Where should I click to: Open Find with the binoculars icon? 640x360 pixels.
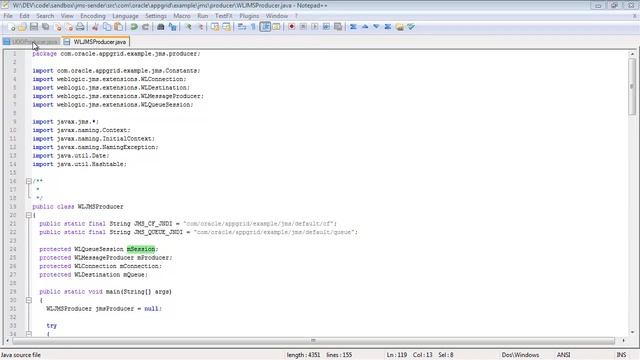pyautogui.click(x=161, y=27)
